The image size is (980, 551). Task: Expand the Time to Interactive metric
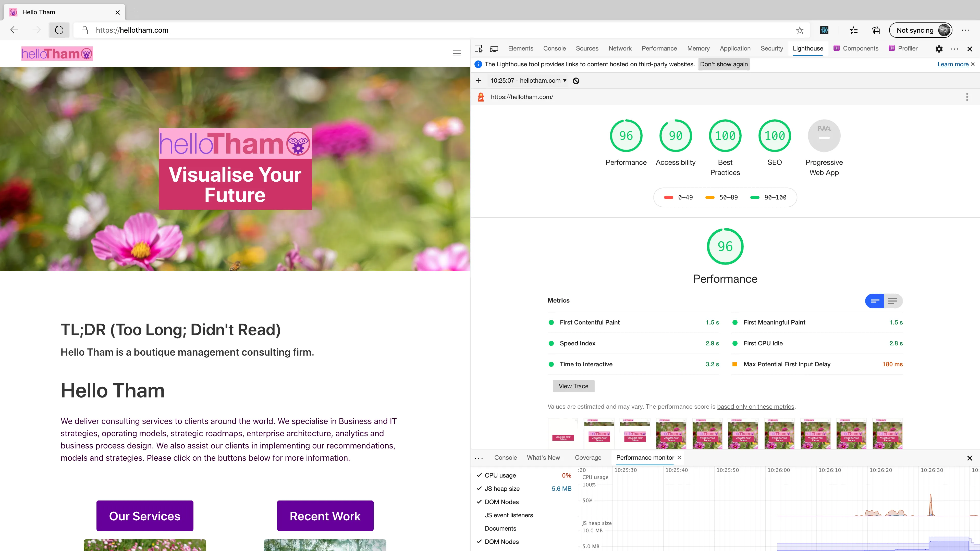coord(633,364)
